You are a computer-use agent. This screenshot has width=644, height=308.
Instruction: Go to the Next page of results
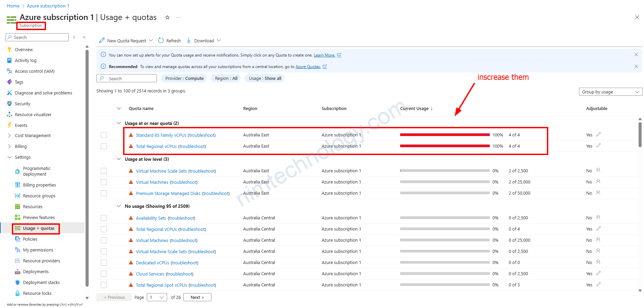click(x=197, y=298)
